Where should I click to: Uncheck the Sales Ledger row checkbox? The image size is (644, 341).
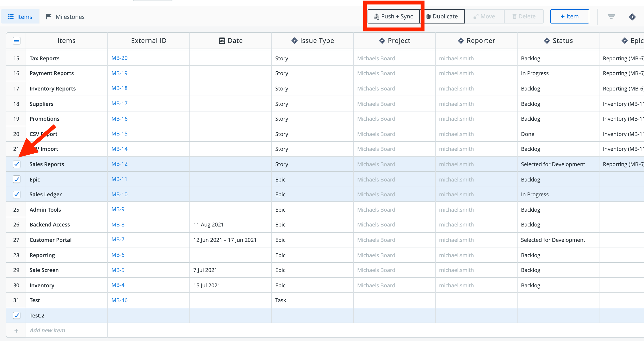click(17, 195)
